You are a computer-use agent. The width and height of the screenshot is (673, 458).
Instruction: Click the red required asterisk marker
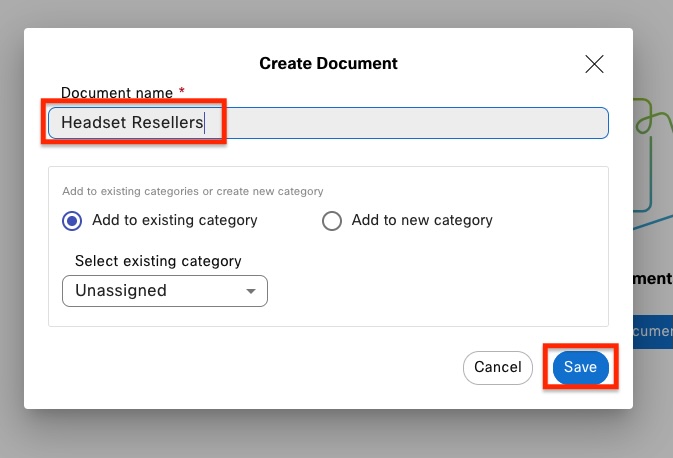point(182,92)
